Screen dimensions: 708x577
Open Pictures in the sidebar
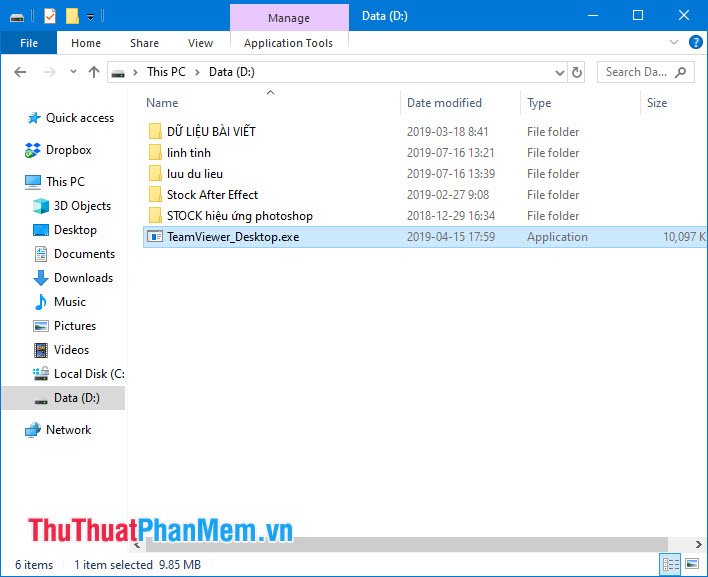[x=65, y=326]
